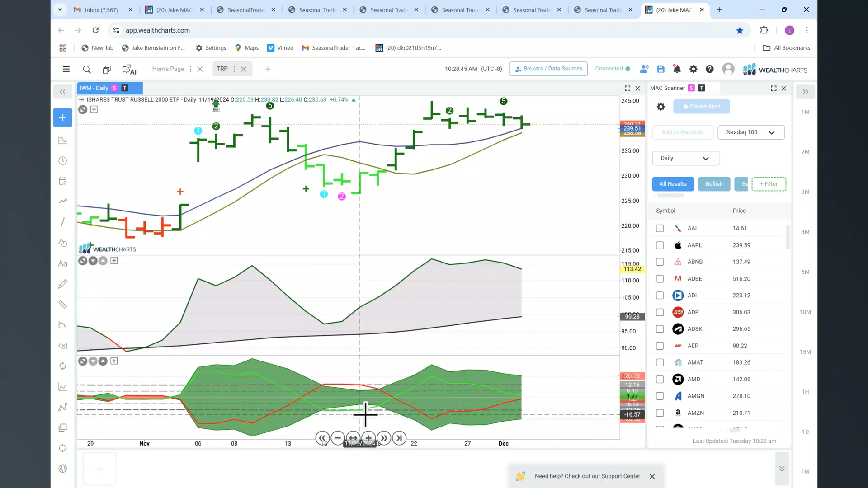Check the ABNB symbol checkbox

coord(660,262)
